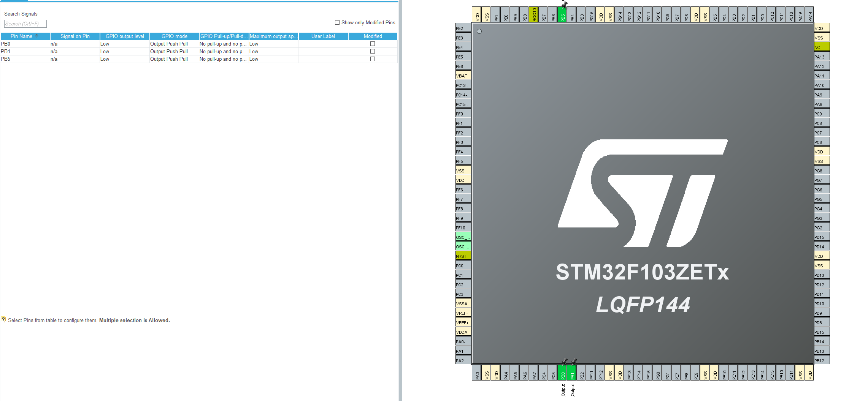
Task: Click the PC3 pin on the chip
Action: pyautogui.click(x=463, y=294)
